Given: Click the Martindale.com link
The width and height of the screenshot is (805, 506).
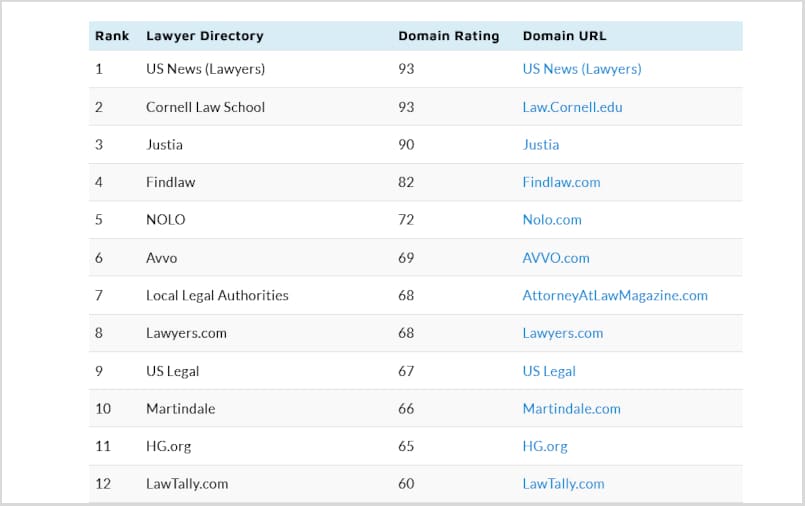Looking at the screenshot, I should 571,409.
